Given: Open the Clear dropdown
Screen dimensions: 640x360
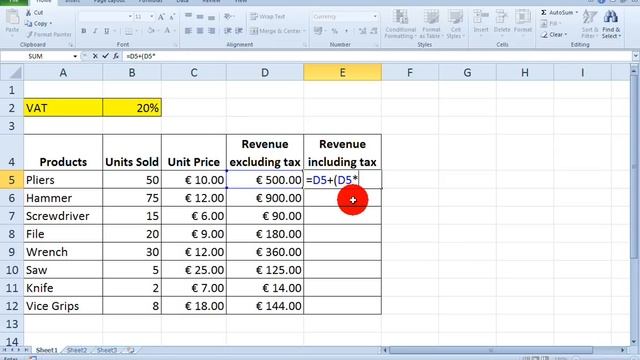Looking at the screenshot, I should coord(553,35).
